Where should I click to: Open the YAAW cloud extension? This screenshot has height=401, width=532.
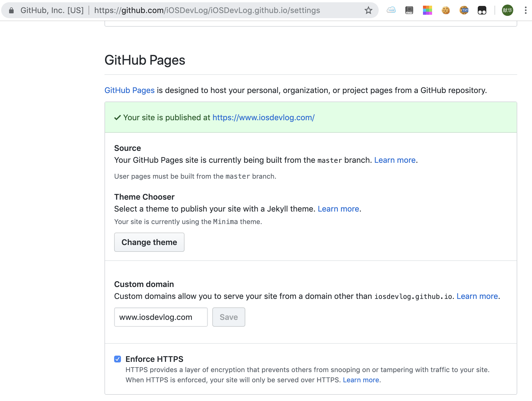391,10
